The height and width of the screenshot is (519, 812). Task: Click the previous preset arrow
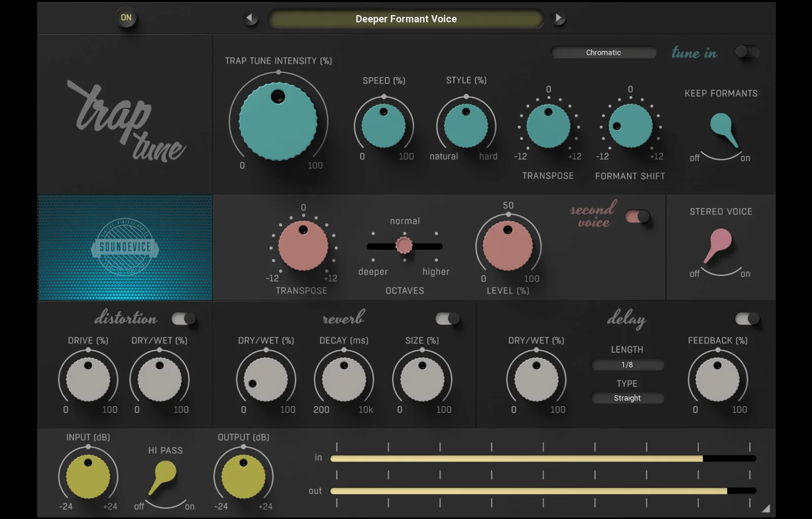250,19
